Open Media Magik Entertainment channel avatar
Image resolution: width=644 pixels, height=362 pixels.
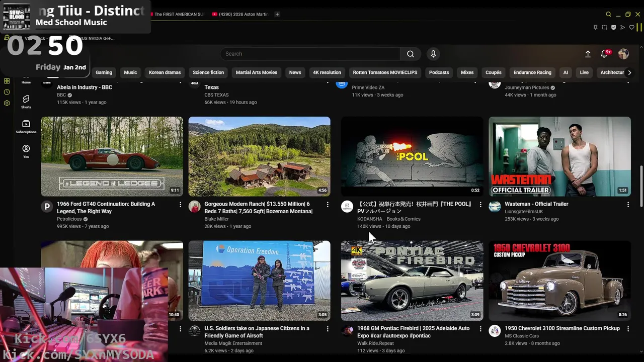194,330
